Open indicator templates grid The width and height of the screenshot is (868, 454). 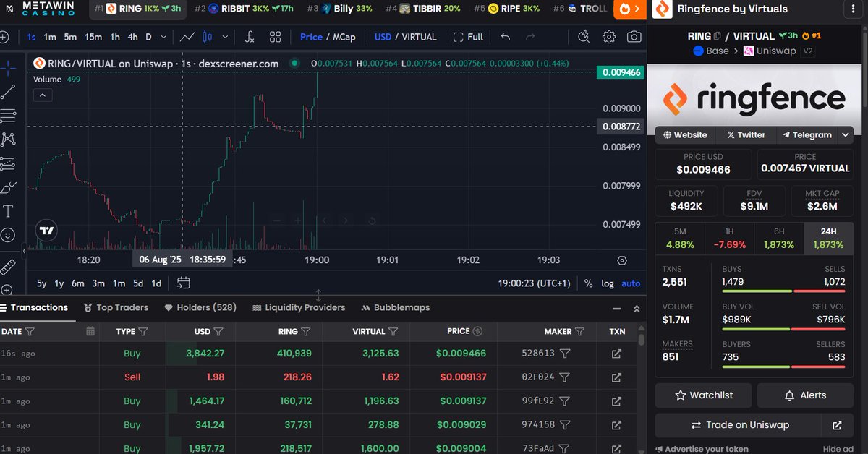tap(275, 37)
